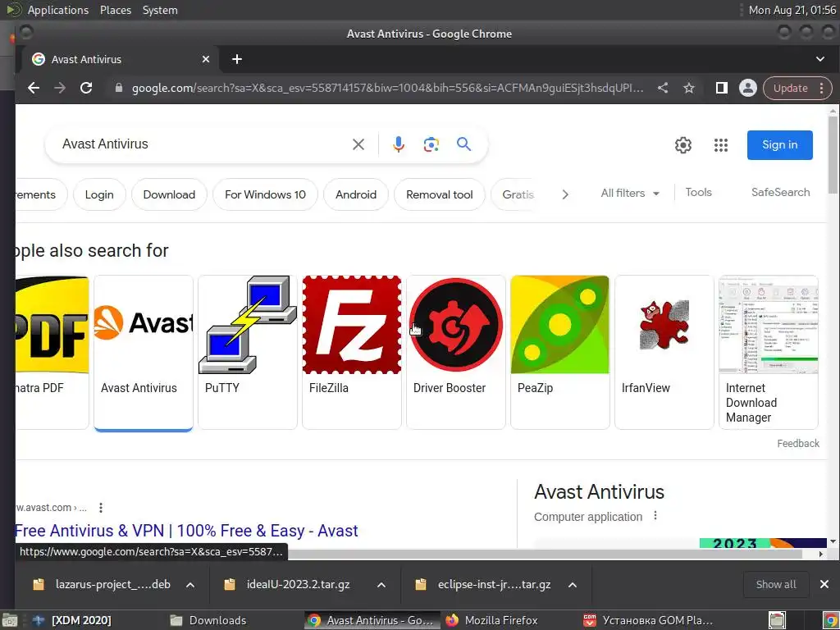Viewport: 840px width, 630px height.
Task: Open the All filters dropdown
Action: tap(630, 193)
